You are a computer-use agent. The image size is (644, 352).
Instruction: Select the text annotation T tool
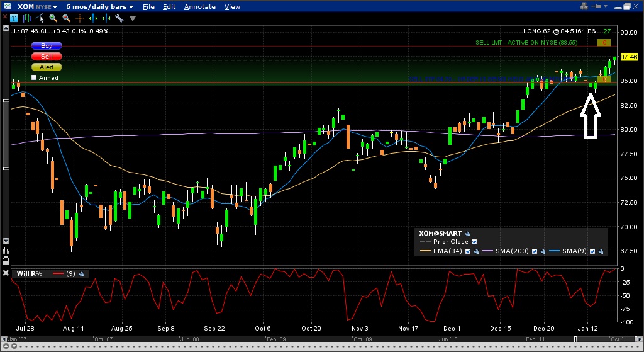point(14,18)
